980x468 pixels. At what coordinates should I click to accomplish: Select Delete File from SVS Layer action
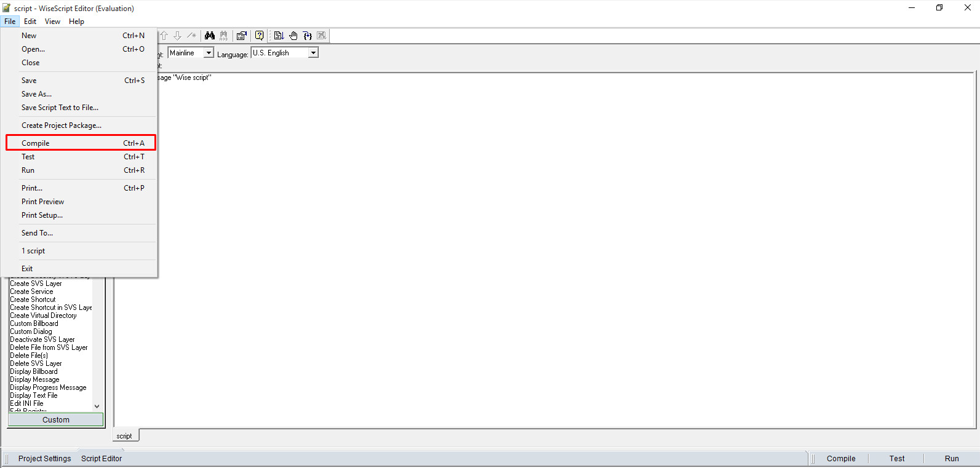tap(49, 347)
